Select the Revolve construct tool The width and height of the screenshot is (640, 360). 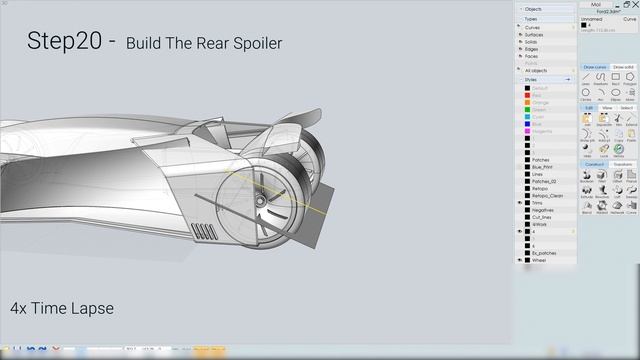(x=602, y=192)
